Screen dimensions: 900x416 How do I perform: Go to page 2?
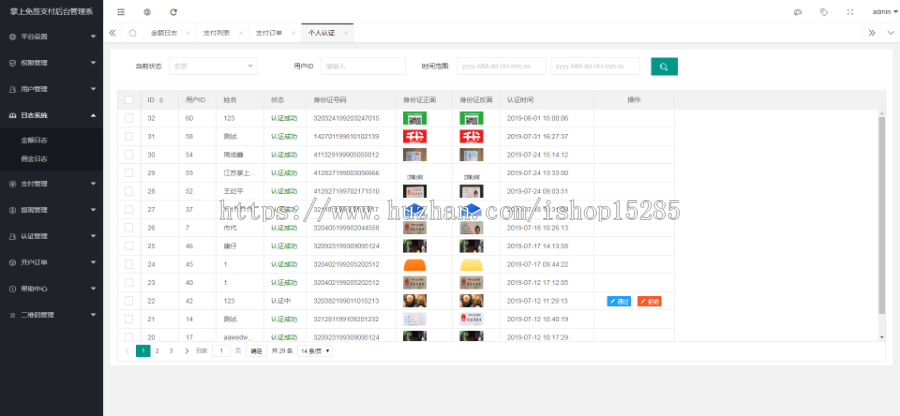tap(157, 351)
